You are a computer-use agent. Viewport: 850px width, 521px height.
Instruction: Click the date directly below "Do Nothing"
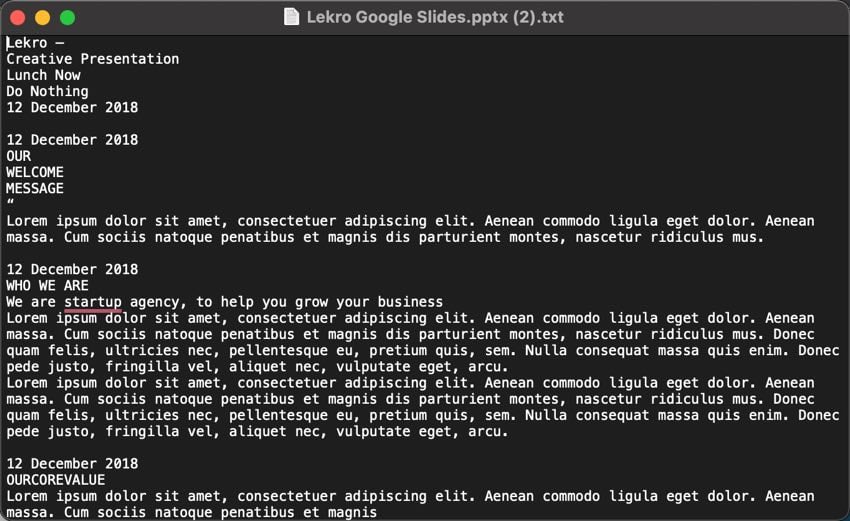(x=72, y=107)
